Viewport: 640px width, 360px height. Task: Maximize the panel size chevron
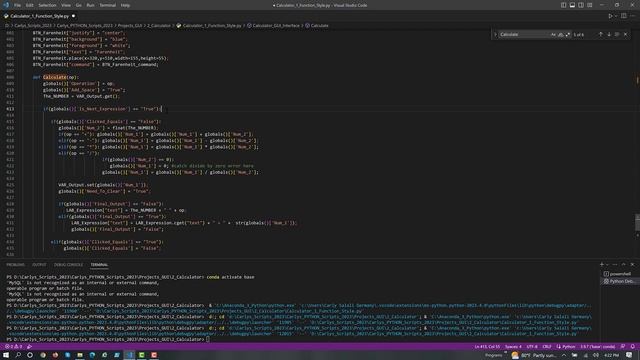[x=623, y=264]
